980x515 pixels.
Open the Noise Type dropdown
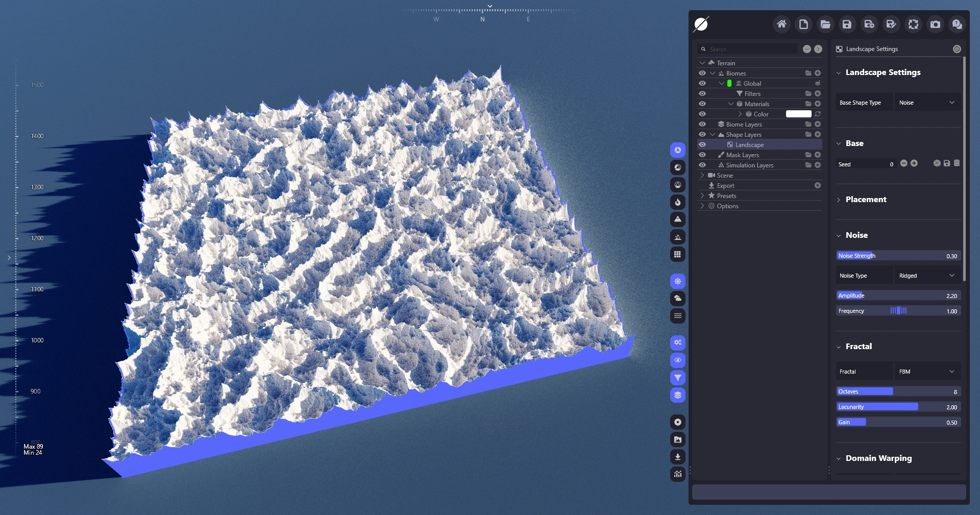tap(927, 276)
